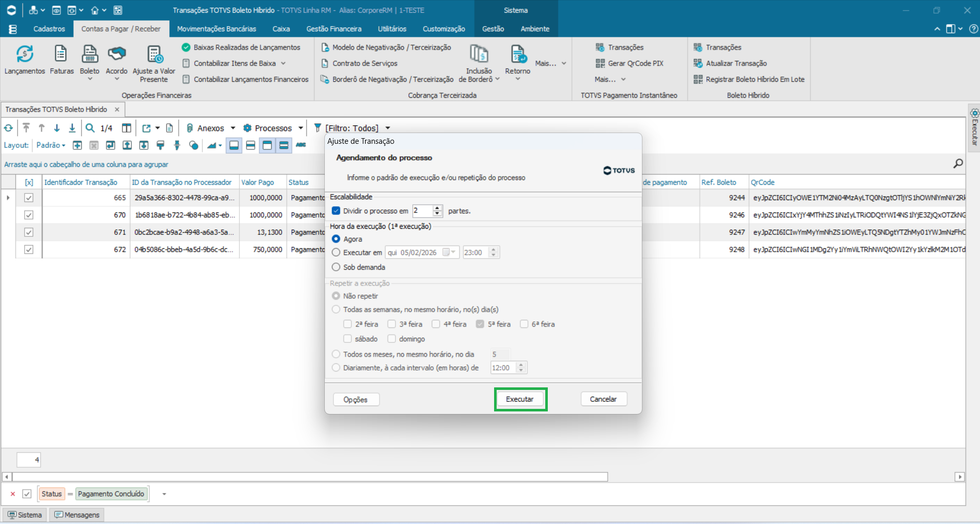Select the Sob demanda radio option

(x=336, y=267)
